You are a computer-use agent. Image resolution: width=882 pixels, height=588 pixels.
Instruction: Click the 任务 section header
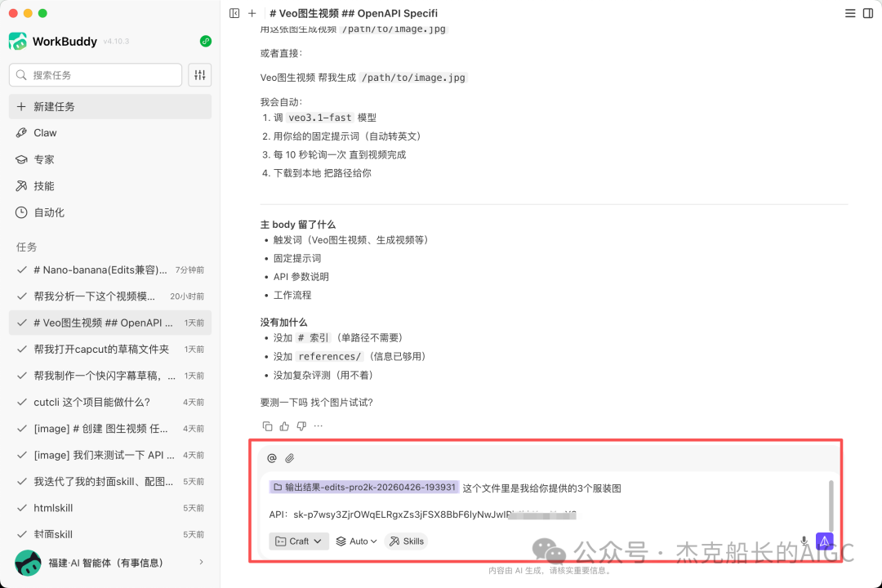click(x=26, y=247)
